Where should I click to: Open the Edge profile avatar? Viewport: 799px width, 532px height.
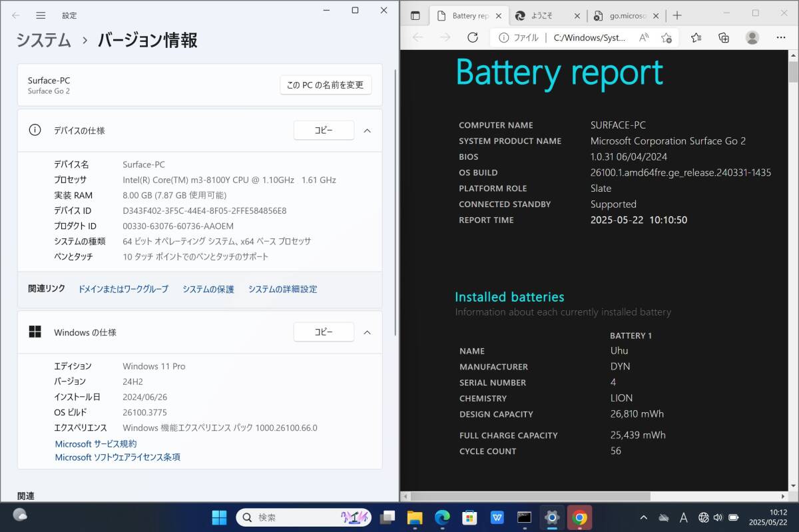point(752,37)
